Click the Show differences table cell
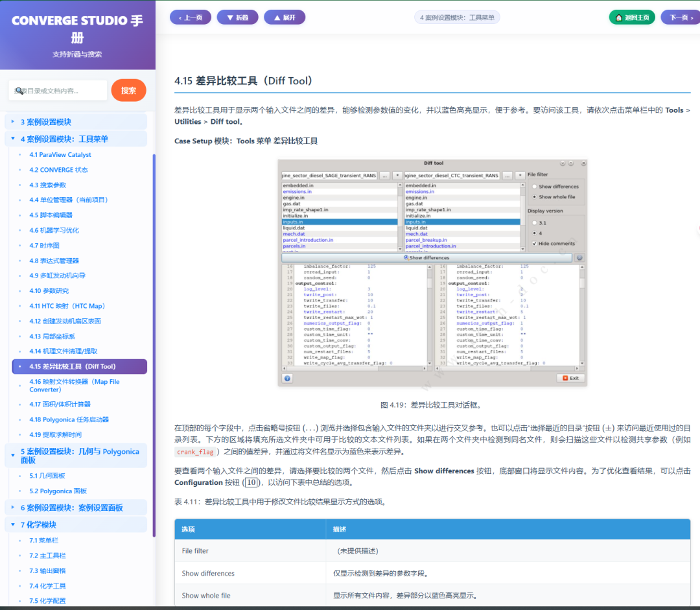 coord(250,573)
